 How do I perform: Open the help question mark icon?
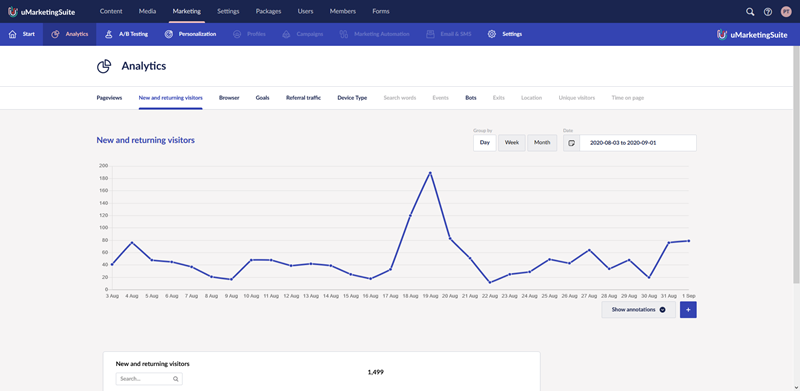(767, 12)
